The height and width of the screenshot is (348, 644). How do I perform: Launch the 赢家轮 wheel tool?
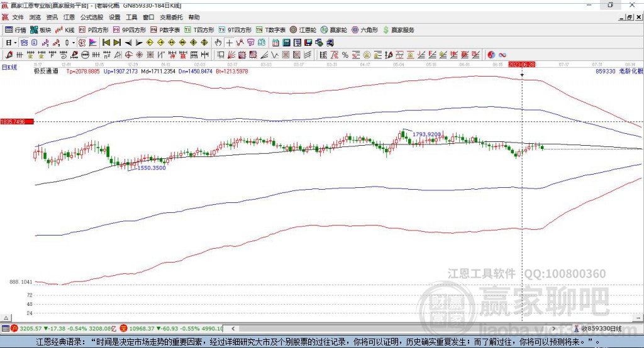(334, 30)
